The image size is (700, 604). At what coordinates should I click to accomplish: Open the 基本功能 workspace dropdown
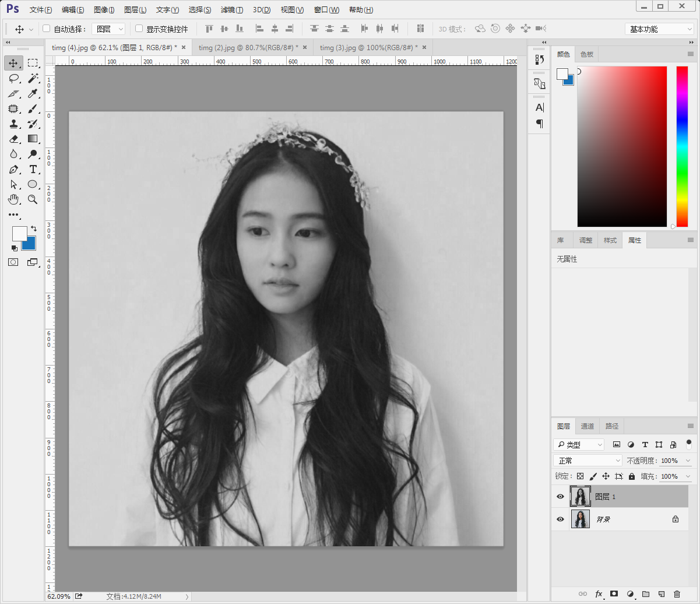(x=659, y=29)
